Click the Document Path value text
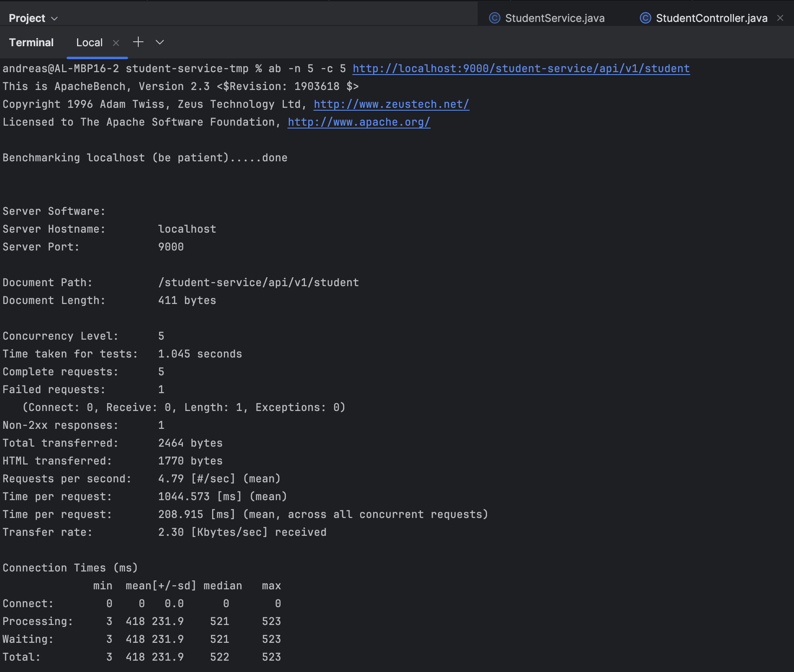The height and width of the screenshot is (672, 794). [x=258, y=282]
